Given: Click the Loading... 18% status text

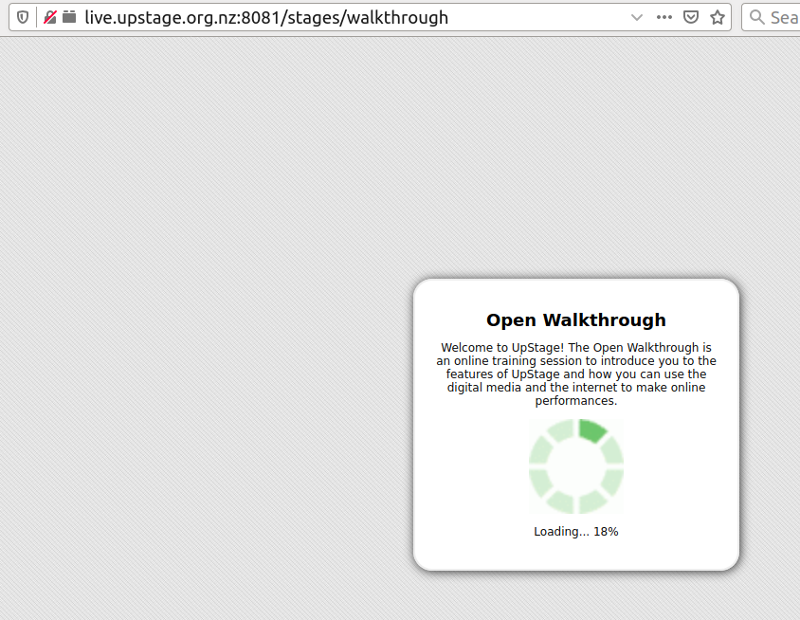Looking at the screenshot, I should point(576,532).
